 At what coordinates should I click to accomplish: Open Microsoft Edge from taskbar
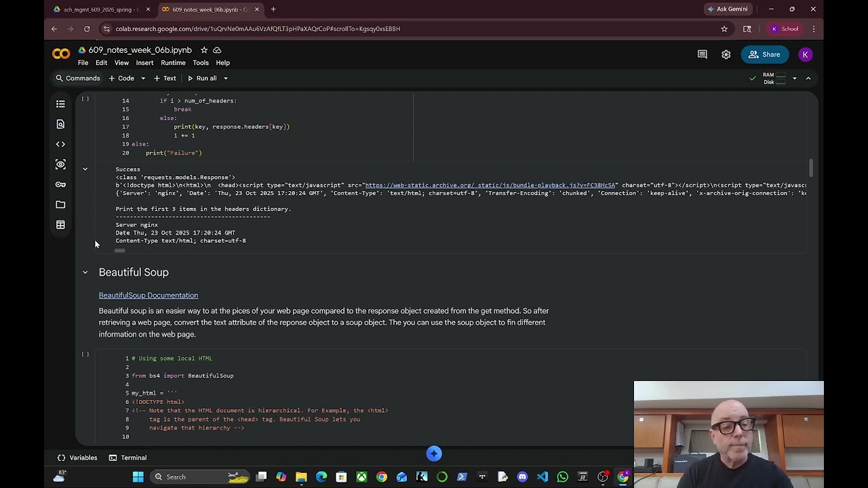coord(321,476)
